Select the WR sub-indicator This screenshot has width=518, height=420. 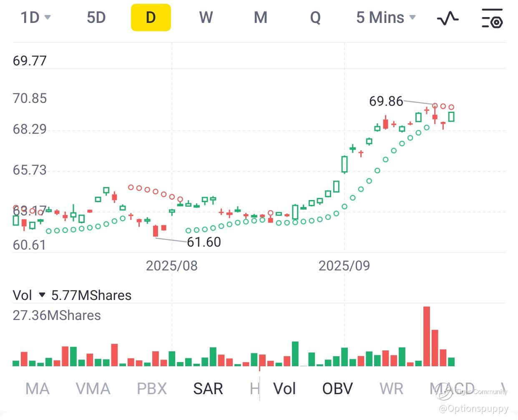[392, 389]
